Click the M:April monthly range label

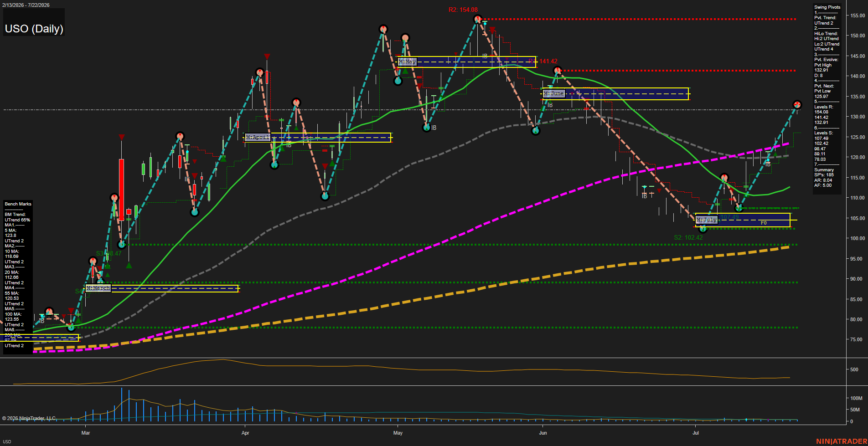pos(258,137)
